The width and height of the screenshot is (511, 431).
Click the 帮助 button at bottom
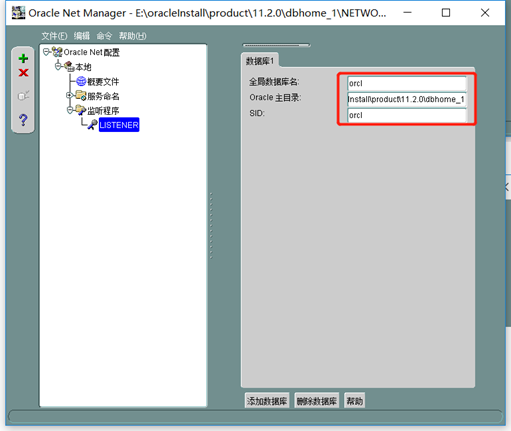point(354,401)
